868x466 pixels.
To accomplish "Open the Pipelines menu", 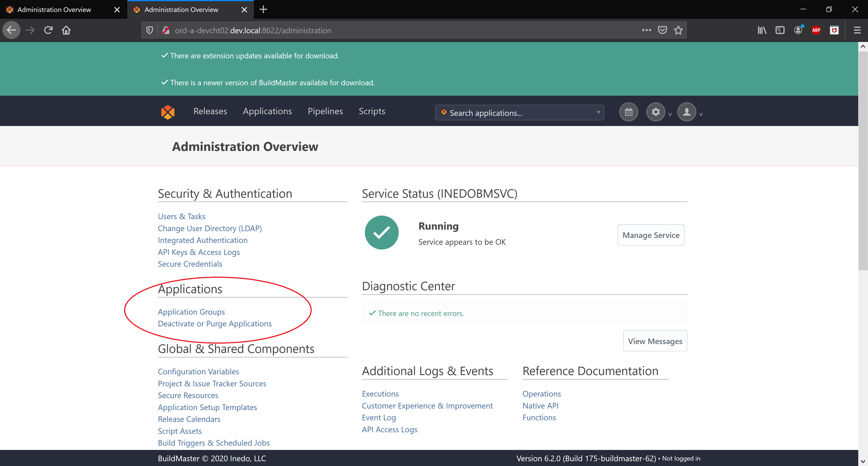I will (325, 111).
